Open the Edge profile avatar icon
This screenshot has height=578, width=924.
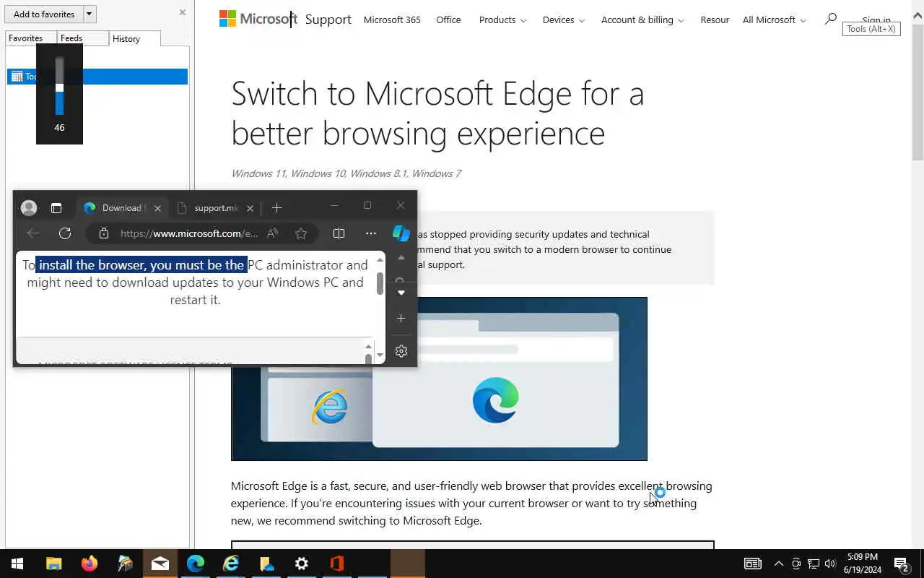tap(29, 208)
